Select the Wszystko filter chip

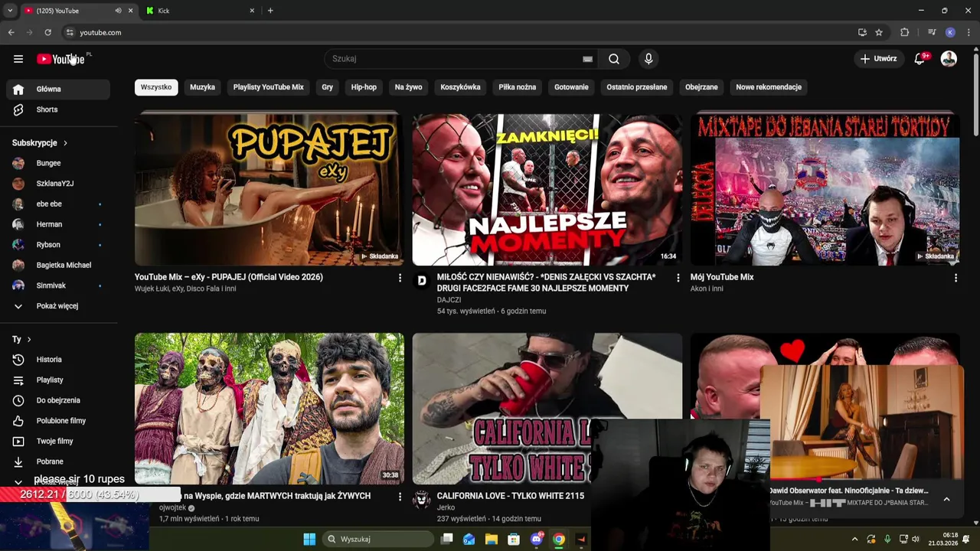point(156,87)
